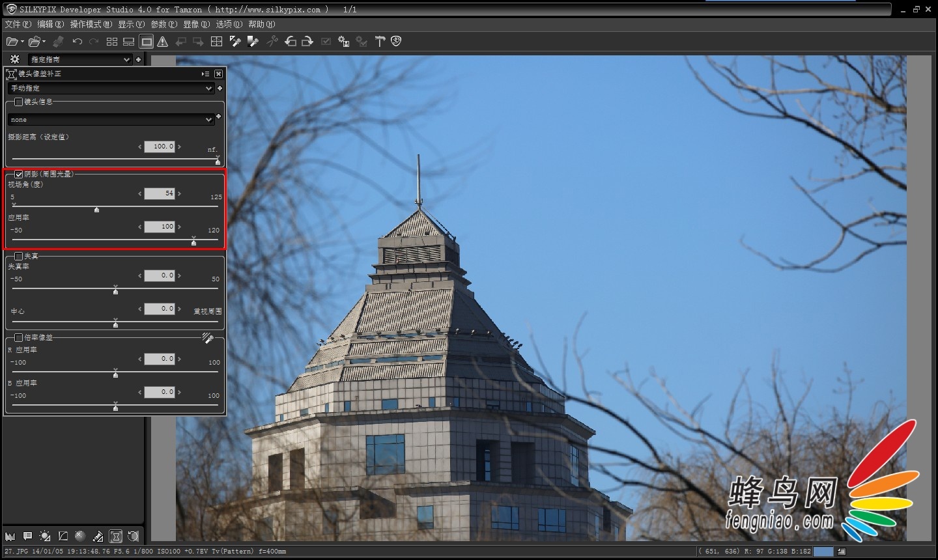Screen dimensions: 938x560
Task: Open the 编辑(E) menu
Action: coord(51,24)
